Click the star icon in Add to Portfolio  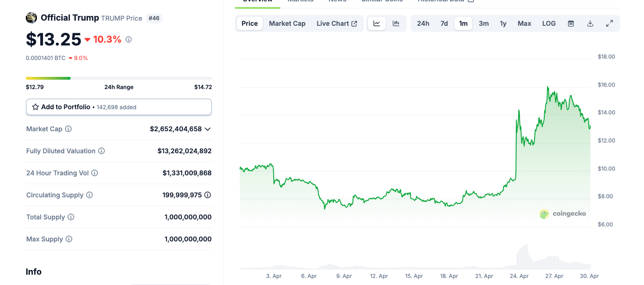point(35,107)
